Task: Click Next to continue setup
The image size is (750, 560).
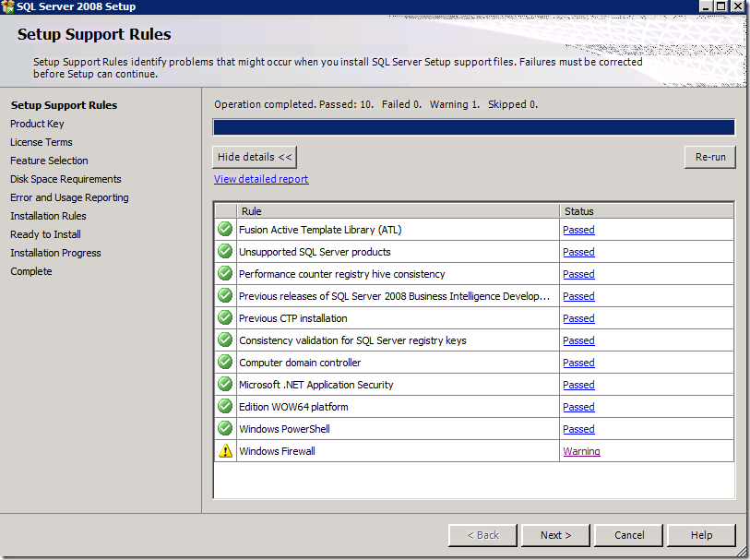Action: pyautogui.click(x=555, y=535)
